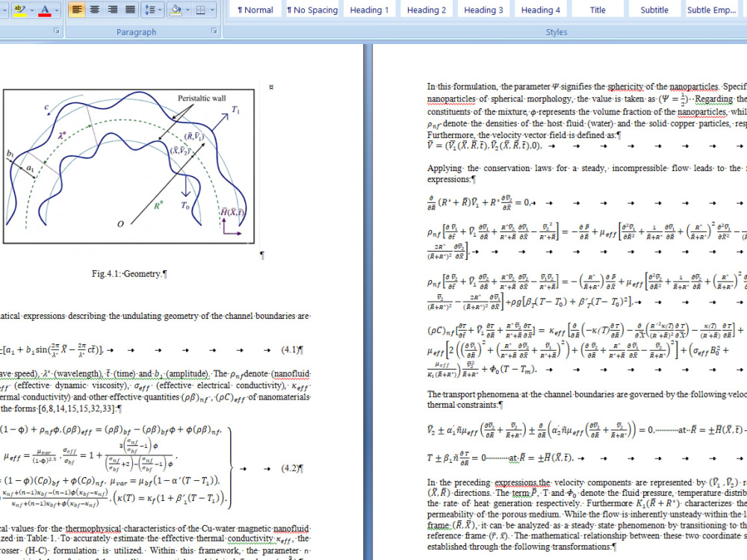The image size is (747, 560).
Task: Align text left
Action: (76, 10)
